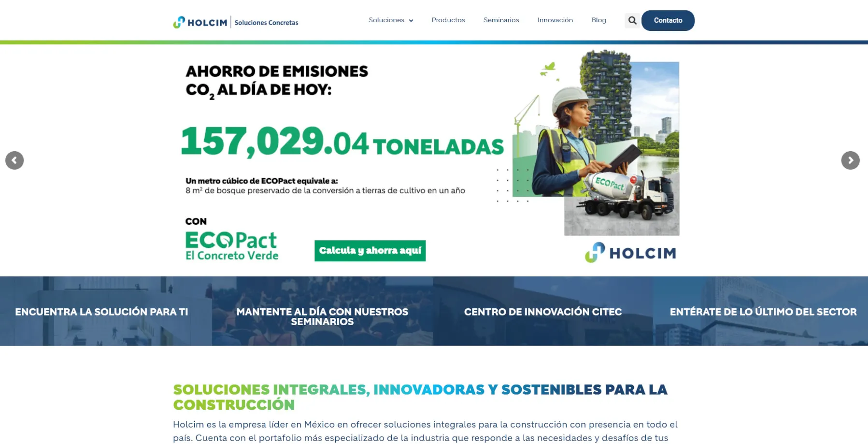Click the Holcim Soluciones Concretas logo
The width and height of the screenshot is (868, 444).
tap(236, 22)
